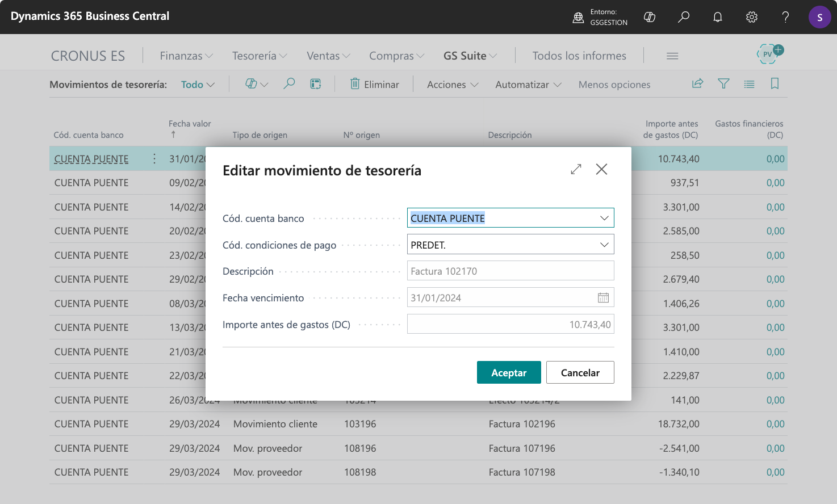Viewport: 837px width, 504px height.
Task: Share the current page
Action: tap(697, 83)
